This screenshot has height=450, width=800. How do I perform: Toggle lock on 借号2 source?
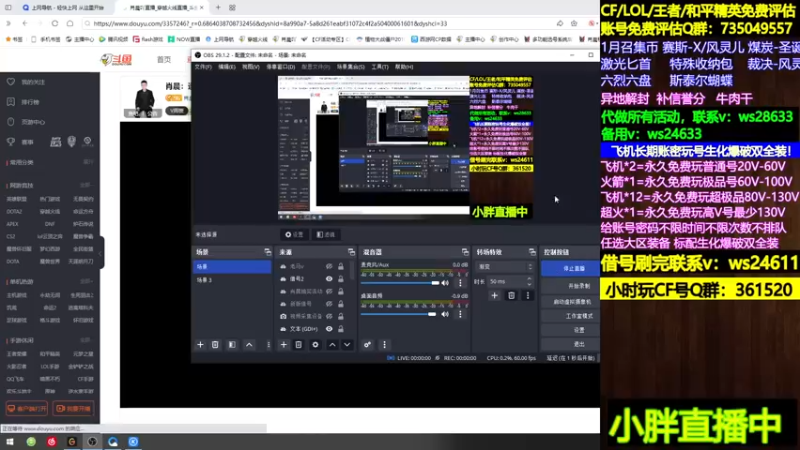click(x=341, y=279)
